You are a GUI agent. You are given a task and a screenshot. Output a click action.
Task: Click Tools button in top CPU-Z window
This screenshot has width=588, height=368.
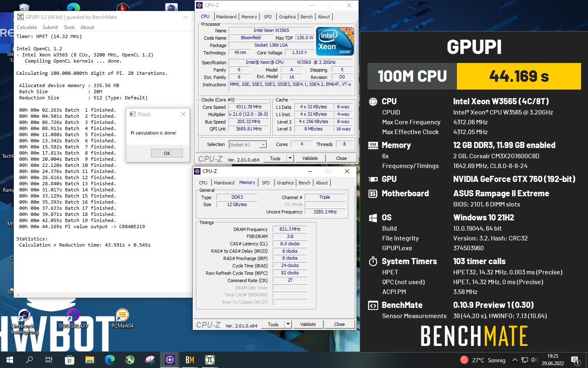(x=275, y=158)
